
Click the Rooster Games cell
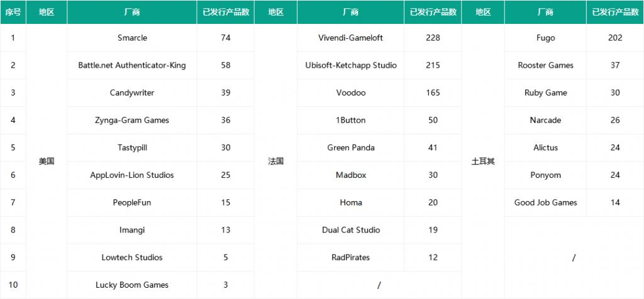click(546, 65)
